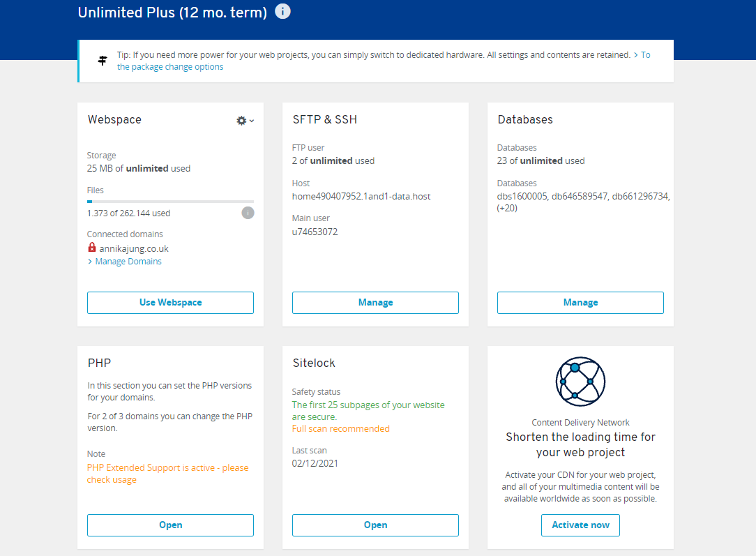756x556 pixels.
Task: Open the PHP settings card
Action: [x=171, y=525]
